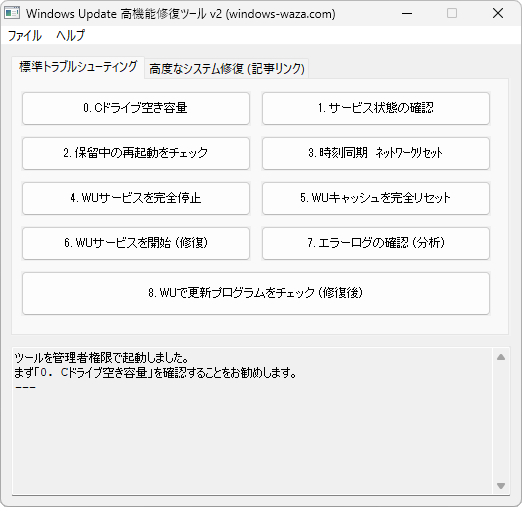Screen dimensions: 522x507
Task: Click 0. Cドライブ空き容量 button
Action: point(136,108)
